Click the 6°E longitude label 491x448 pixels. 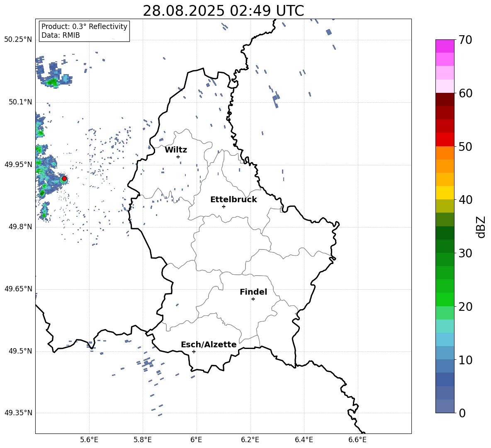tap(196, 440)
